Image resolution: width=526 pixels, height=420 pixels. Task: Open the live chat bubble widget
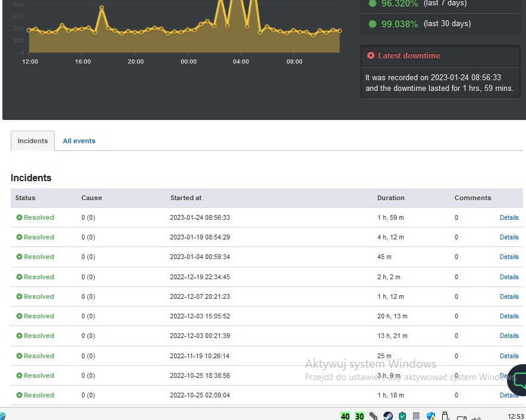(x=518, y=380)
